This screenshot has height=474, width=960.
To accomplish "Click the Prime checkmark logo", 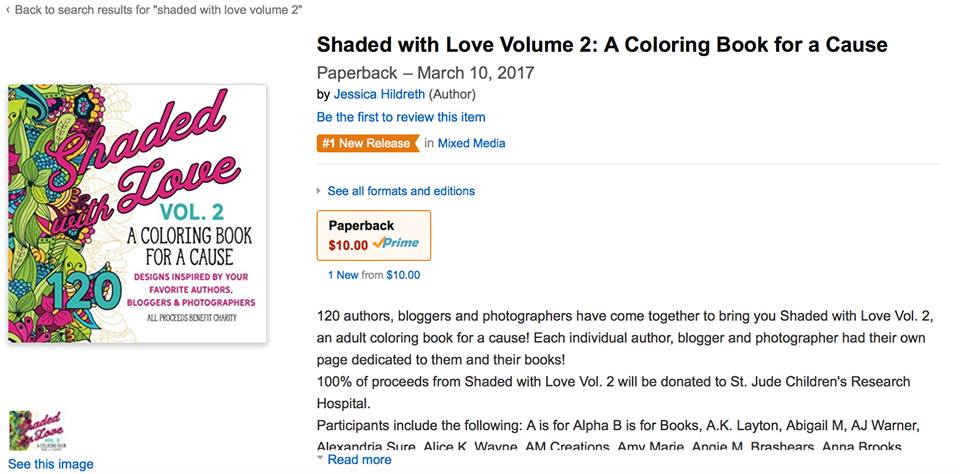I will (396, 243).
